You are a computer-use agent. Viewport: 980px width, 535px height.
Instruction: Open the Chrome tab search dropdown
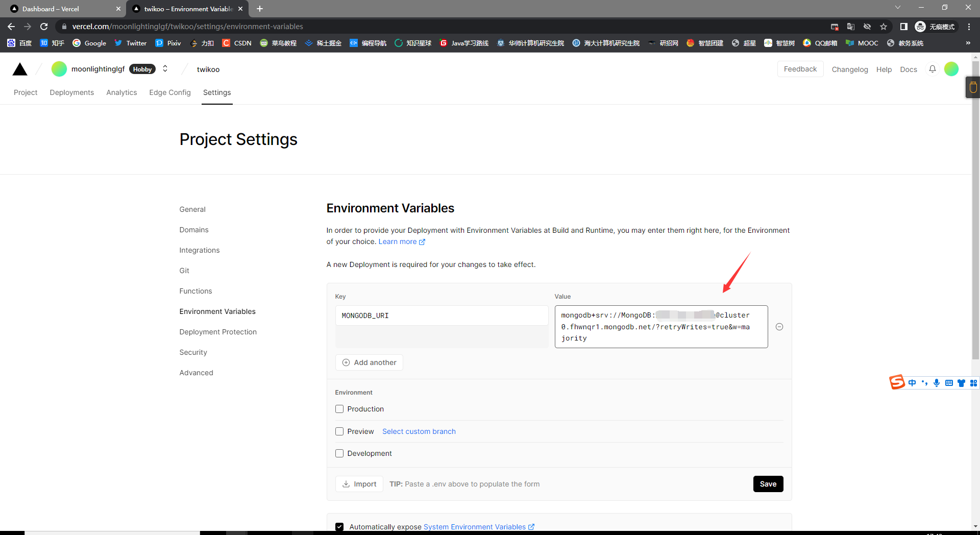tap(897, 8)
